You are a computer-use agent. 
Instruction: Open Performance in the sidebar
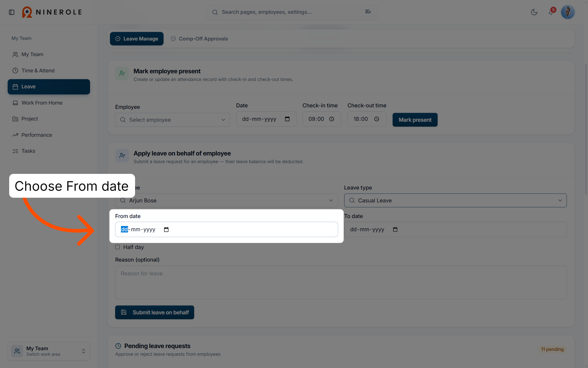coord(49,135)
